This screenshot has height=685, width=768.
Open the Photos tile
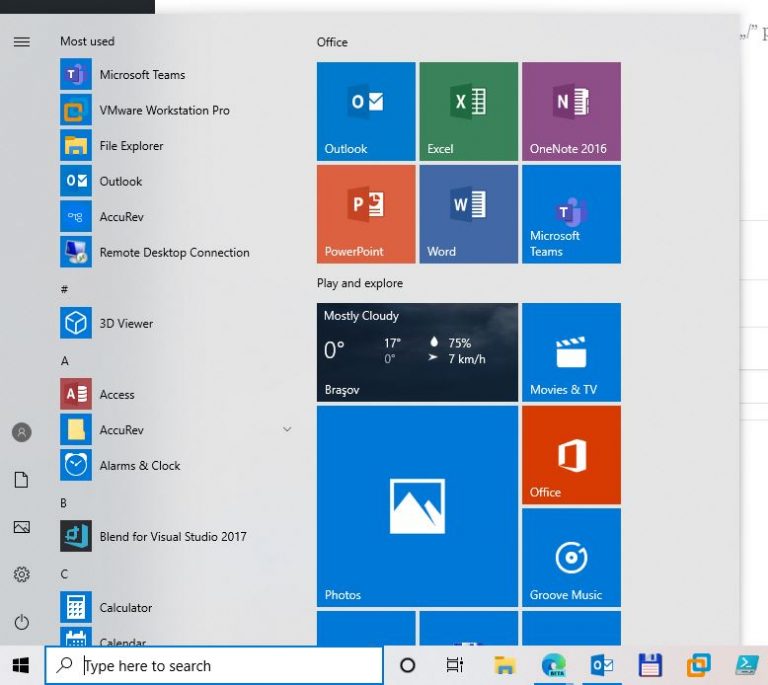417,506
